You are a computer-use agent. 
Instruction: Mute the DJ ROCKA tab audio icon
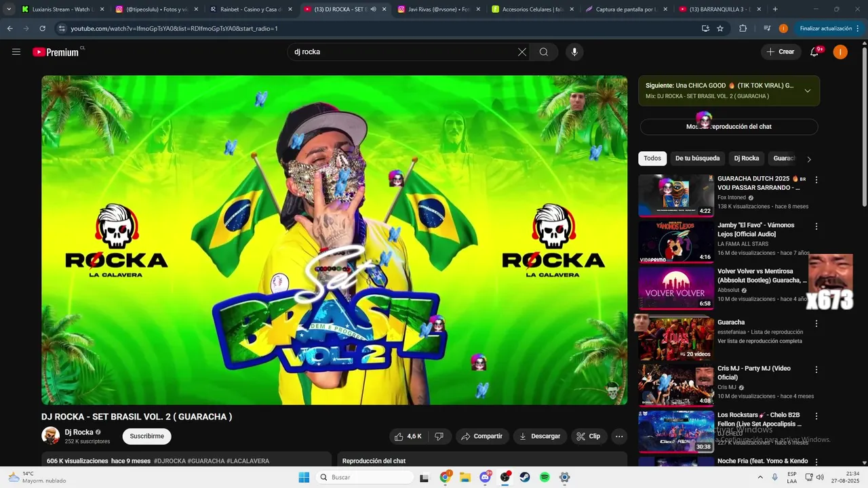tap(373, 9)
